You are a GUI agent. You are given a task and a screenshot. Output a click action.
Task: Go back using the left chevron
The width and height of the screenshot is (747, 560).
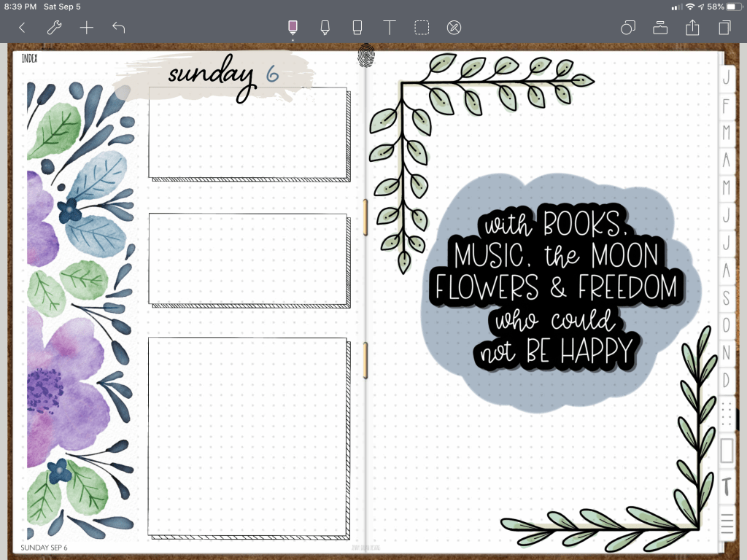22,28
